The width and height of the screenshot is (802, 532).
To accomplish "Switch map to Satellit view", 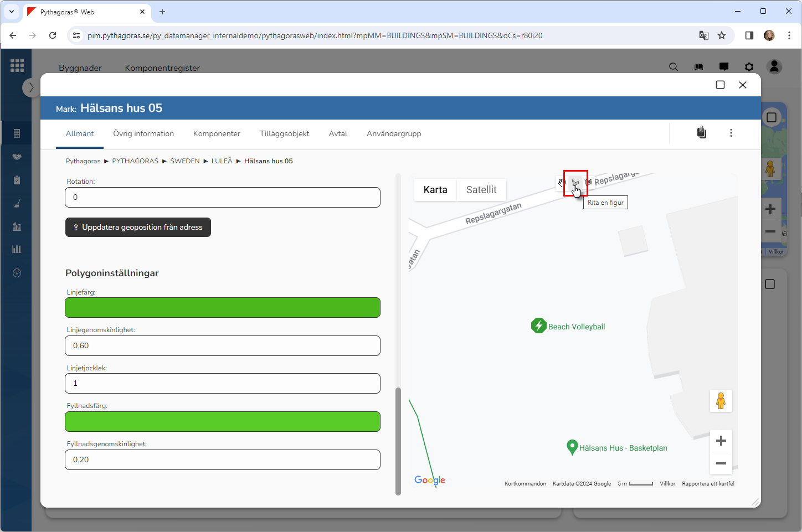I will tap(481, 190).
